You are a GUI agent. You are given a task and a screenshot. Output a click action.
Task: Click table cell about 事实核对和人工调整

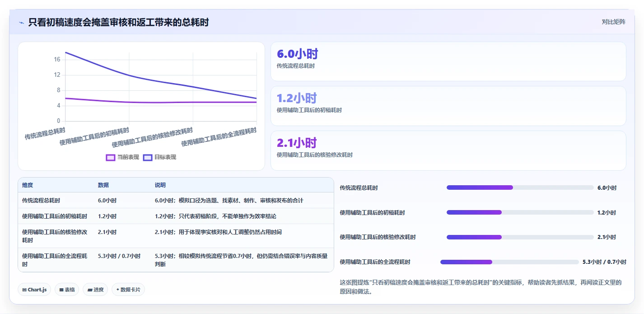tap(218, 232)
